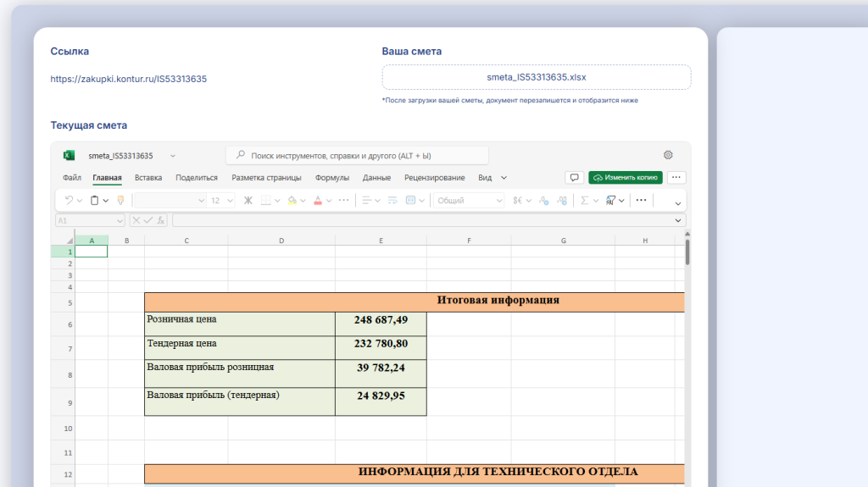Open the Формулы ribbon tab
868x487 pixels.
pos(332,178)
